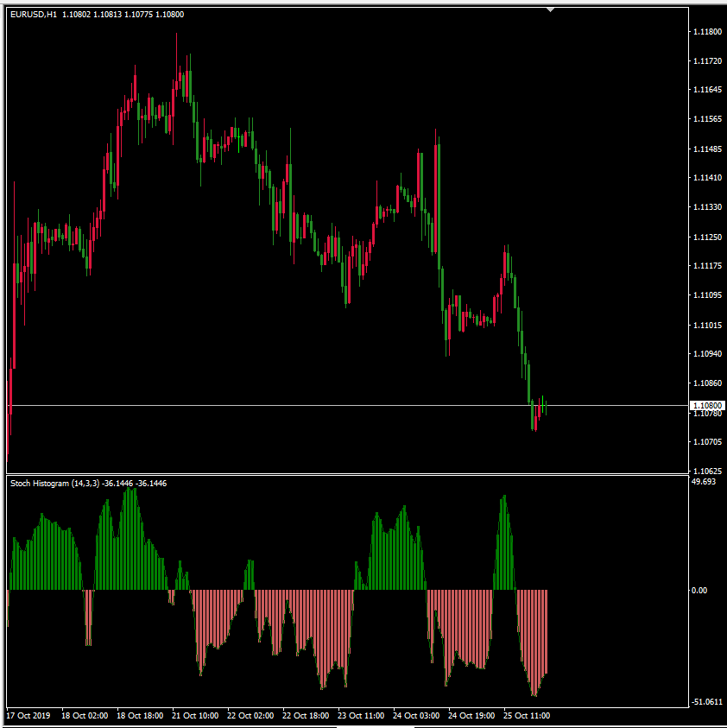Click the chart shift triangle marker at top
The width and height of the screenshot is (727, 728).
550,9
